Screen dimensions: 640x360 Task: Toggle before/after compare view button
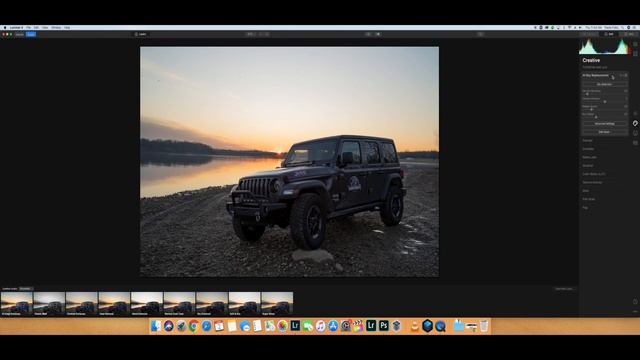coord(378,34)
